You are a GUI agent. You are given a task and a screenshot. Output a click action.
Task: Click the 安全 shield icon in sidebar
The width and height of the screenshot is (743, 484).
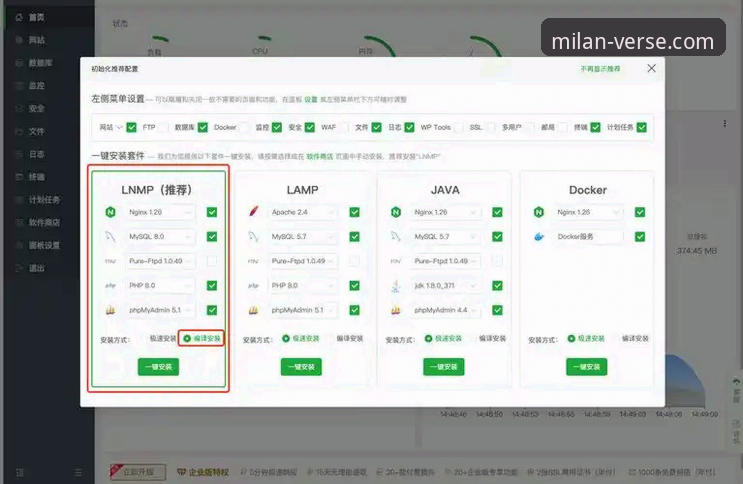(x=19, y=109)
